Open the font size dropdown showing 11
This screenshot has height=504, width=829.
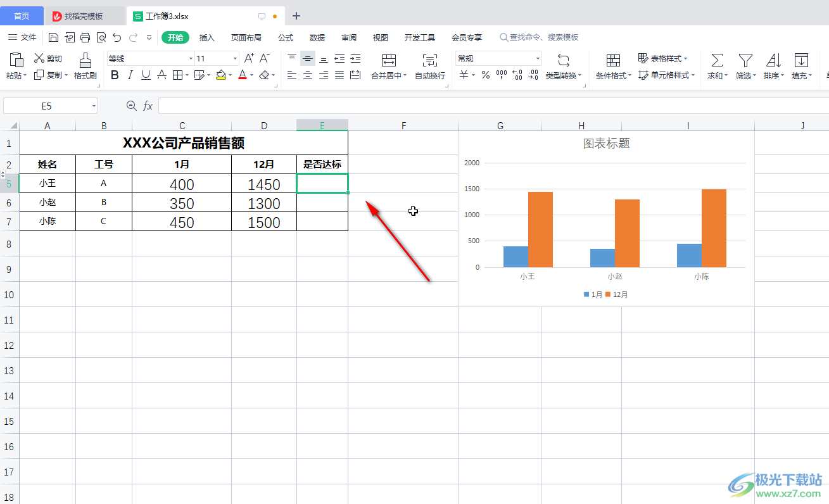(235, 58)
